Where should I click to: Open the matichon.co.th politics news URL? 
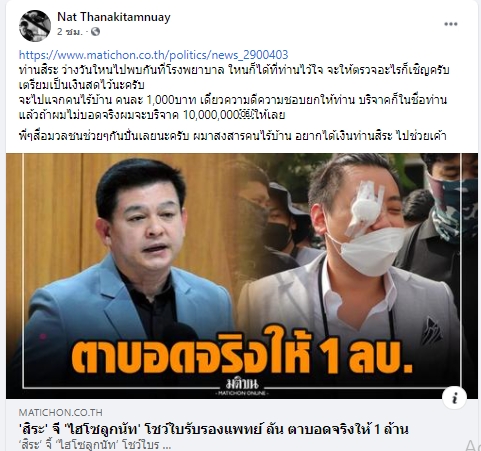click(x=153, y=55)
